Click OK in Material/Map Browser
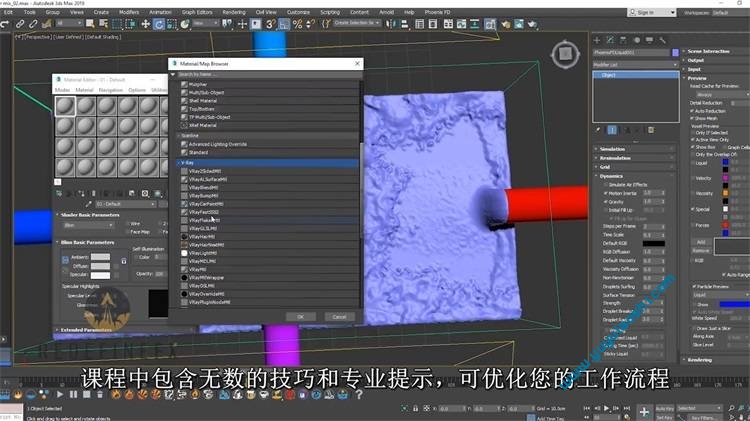 [300, 317]
